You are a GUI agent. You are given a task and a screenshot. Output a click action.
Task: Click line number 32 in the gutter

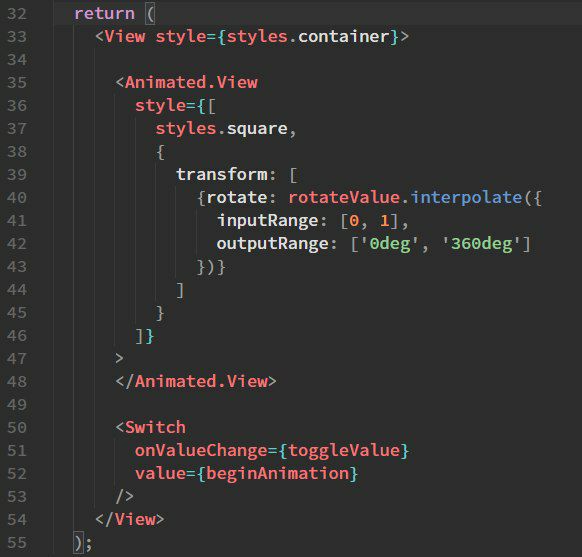[x=17, y=14]
